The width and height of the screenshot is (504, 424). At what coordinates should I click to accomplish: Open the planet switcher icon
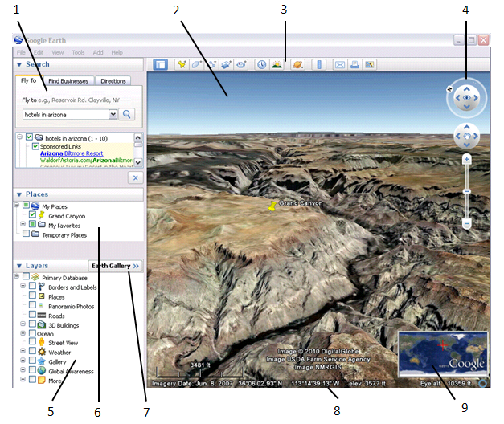[297, 64]
